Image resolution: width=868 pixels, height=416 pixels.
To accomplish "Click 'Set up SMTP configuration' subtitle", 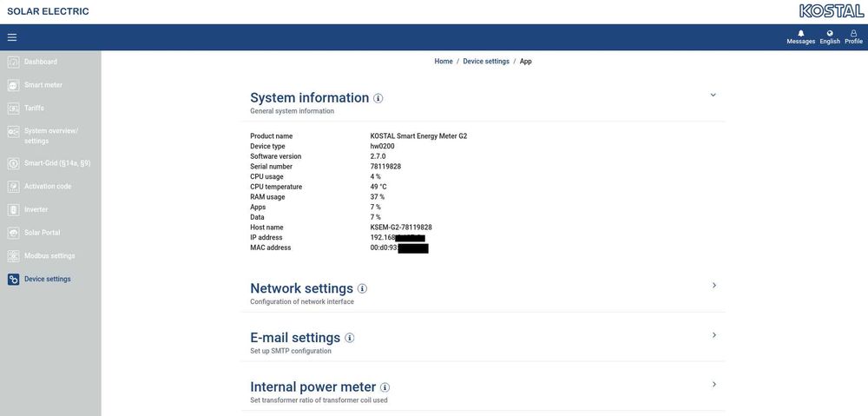I will coord(291,351).
